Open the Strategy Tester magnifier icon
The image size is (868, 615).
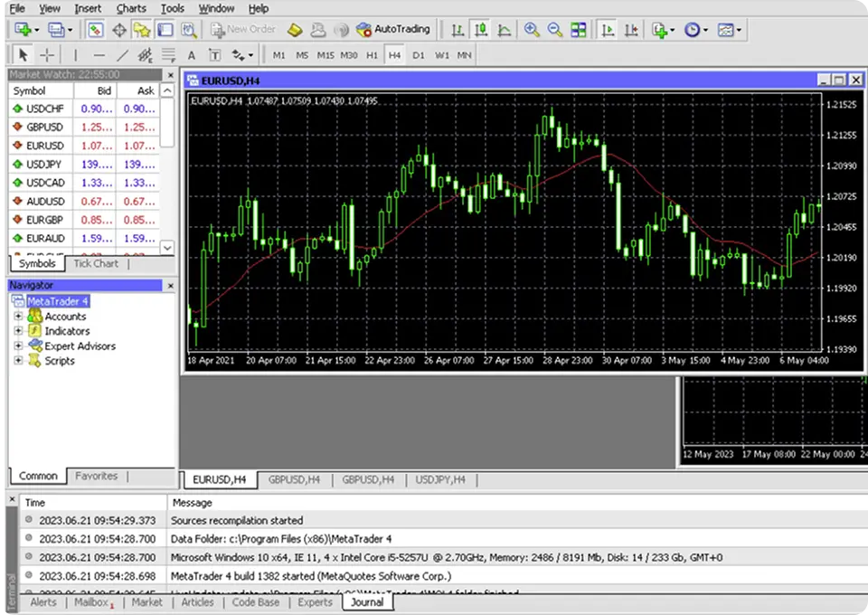[x=188, y=30]
